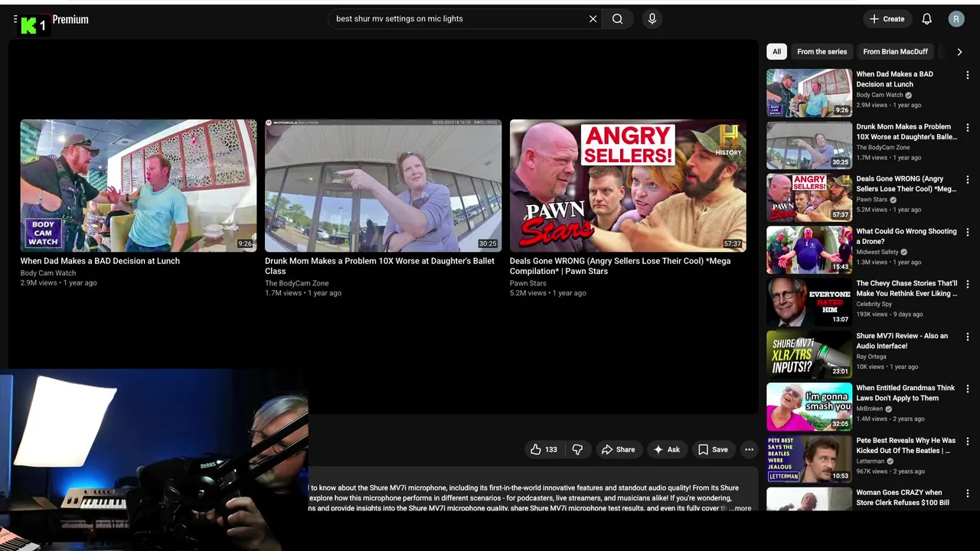Image resolution: width=980 pixels, height=551 pixels.
Task: Show more filter chips with arrow
Action: click(x=959, y=51)
